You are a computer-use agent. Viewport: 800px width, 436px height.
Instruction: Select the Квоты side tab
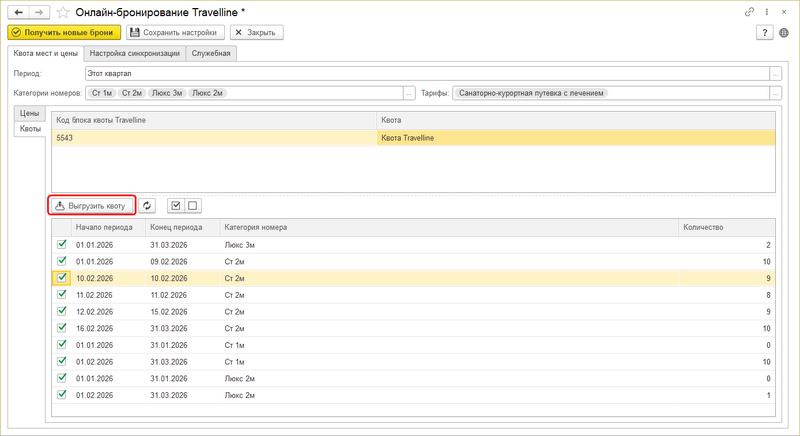coord(30,129)
